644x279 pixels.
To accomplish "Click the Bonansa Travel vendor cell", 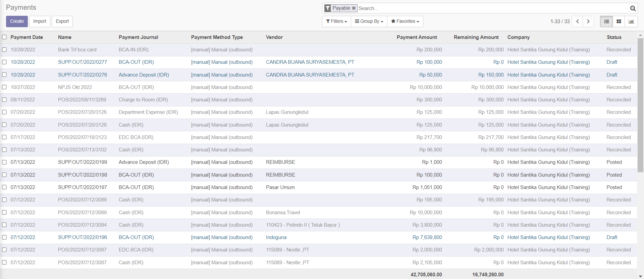I will 283,213.
